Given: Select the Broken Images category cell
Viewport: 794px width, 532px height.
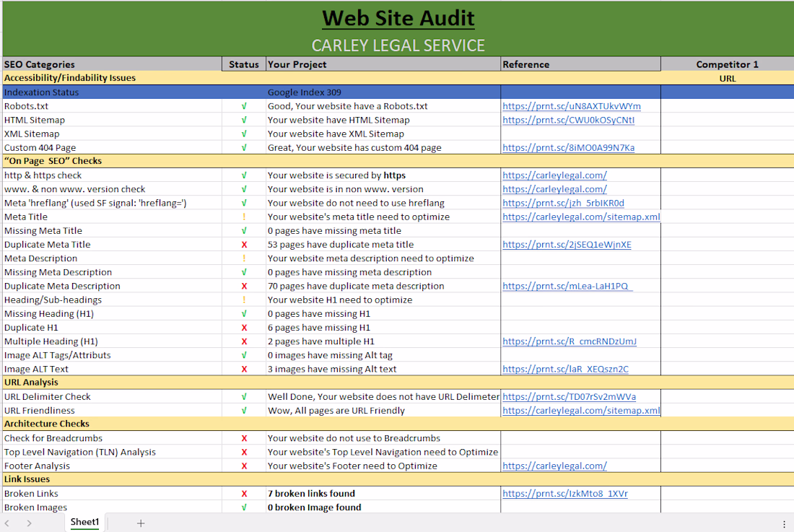Looking at the screenshot, I should [x=112, y=507].
